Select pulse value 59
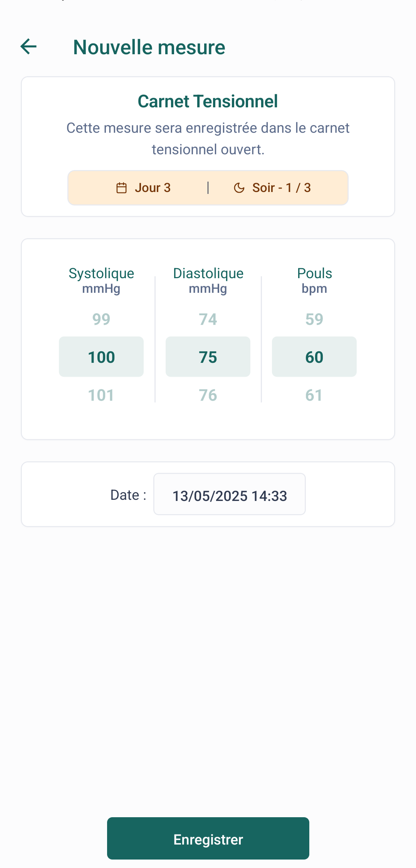416x868 pixels. (x=314, y=319)
